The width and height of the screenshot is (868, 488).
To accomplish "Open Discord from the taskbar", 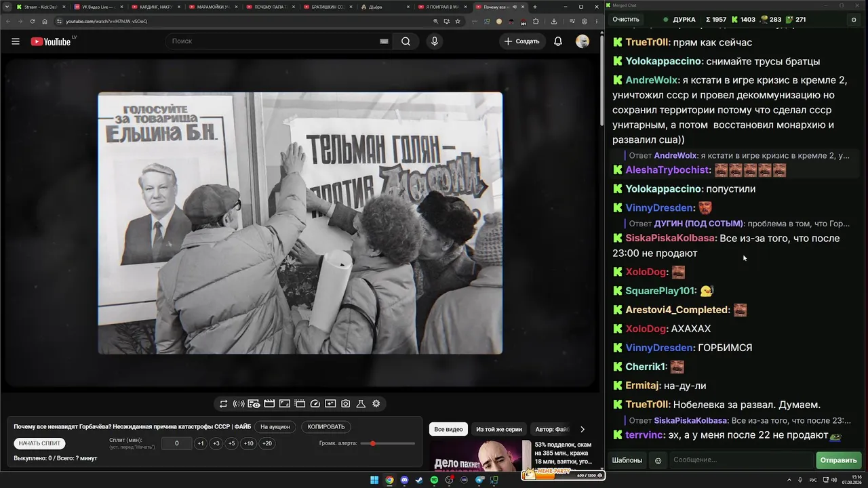I will (404, 480).
